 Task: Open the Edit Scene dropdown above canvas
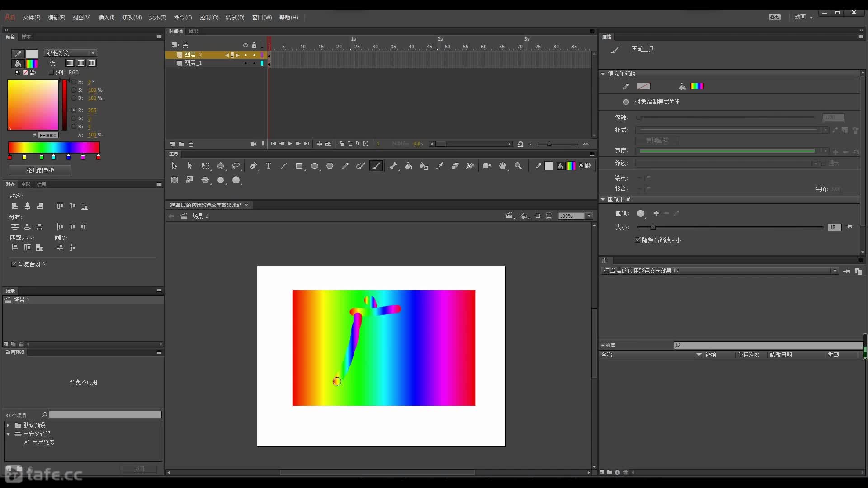[x=510, y=216]
